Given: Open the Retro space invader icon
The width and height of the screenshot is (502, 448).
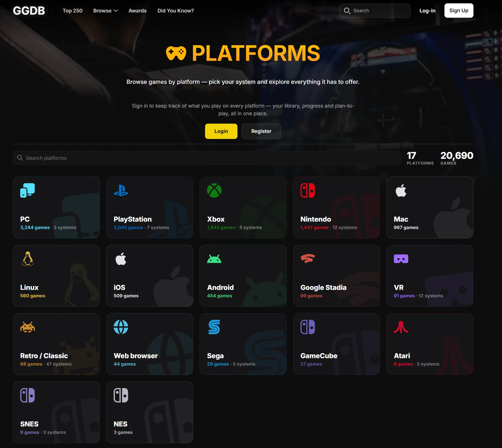Looking at the screenshot, I should tap(28, 327).
